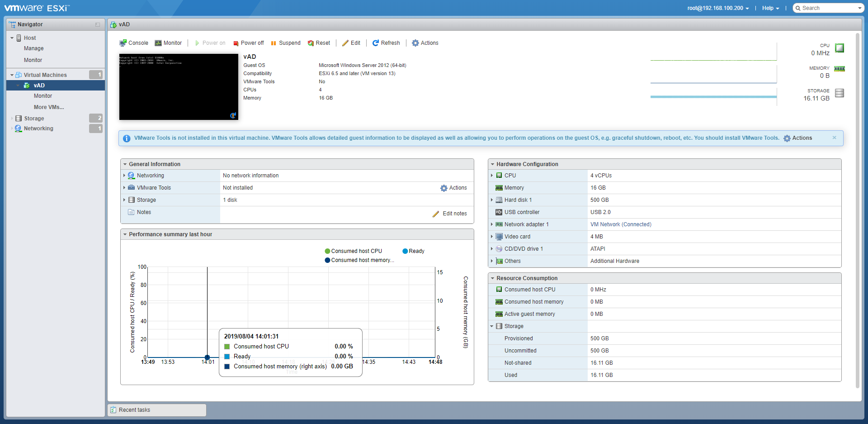Click the VM console thumbnail preview

pyautogui.click(x=179, y=87)
